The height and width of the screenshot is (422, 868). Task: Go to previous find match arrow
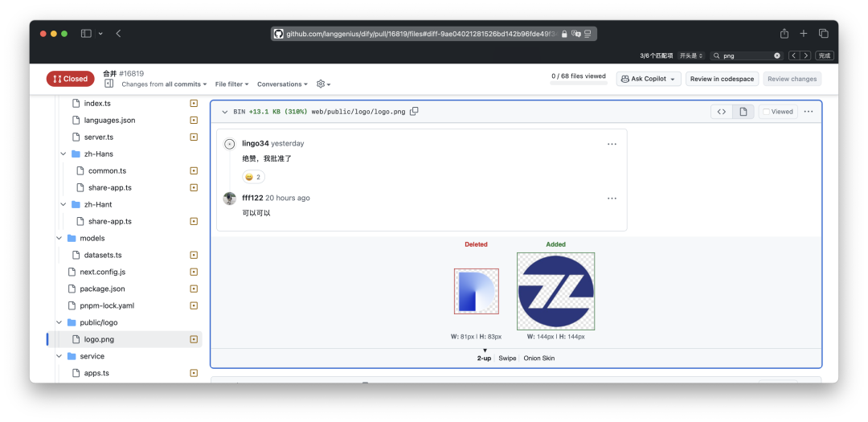coord(794,55)
